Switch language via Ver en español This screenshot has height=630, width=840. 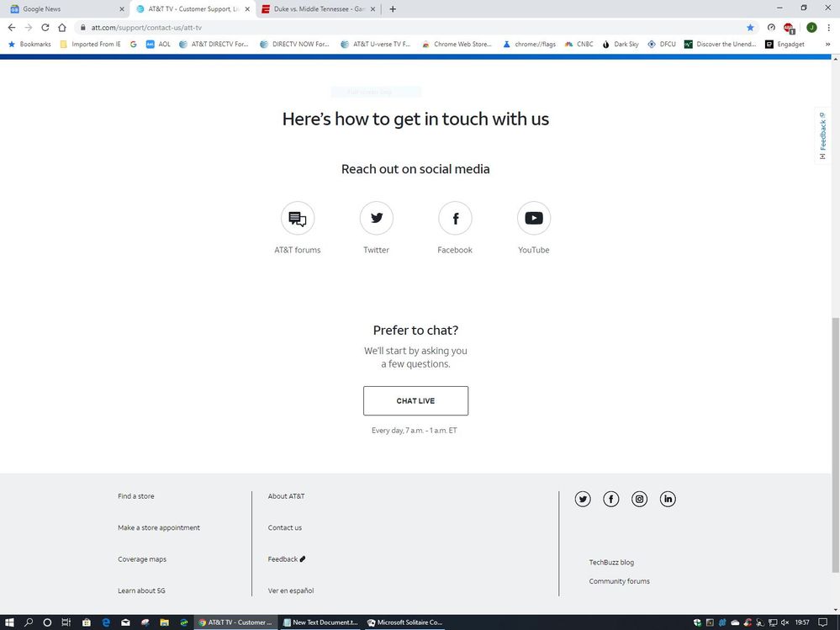point(291,591)
